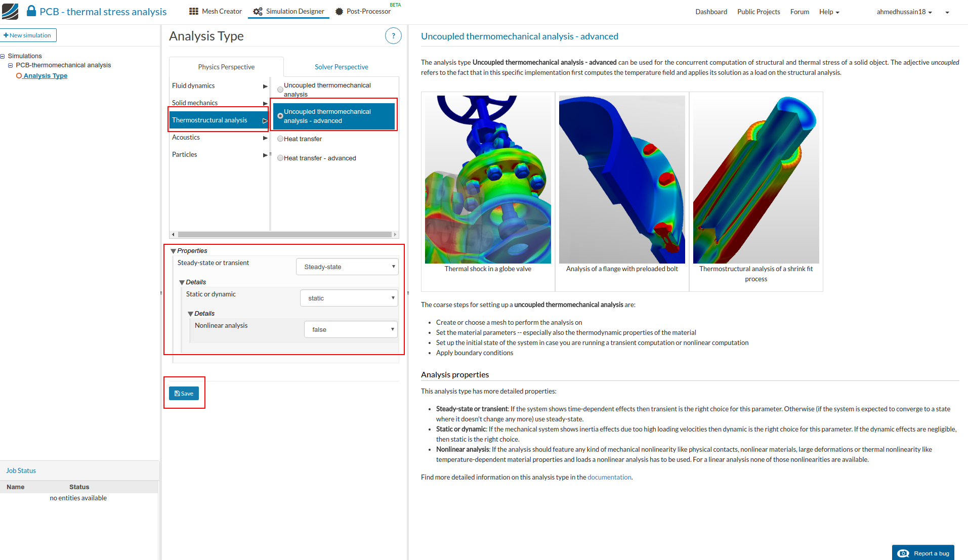Open the Nonlinear analysis dropdown

[351, 329]
